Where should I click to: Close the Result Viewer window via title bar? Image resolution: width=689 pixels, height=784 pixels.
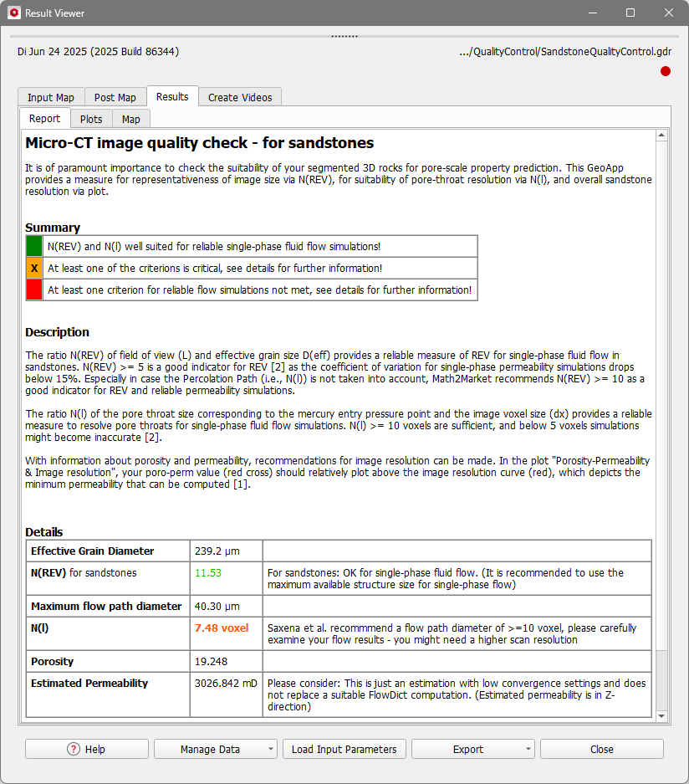(669, 13)
